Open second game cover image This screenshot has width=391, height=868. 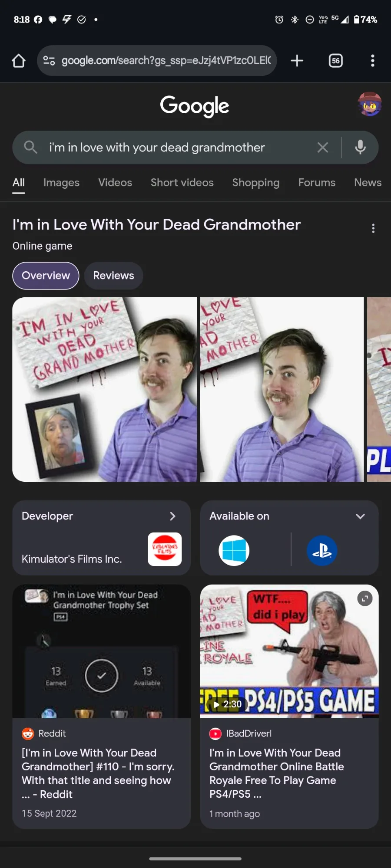[282, 389]
